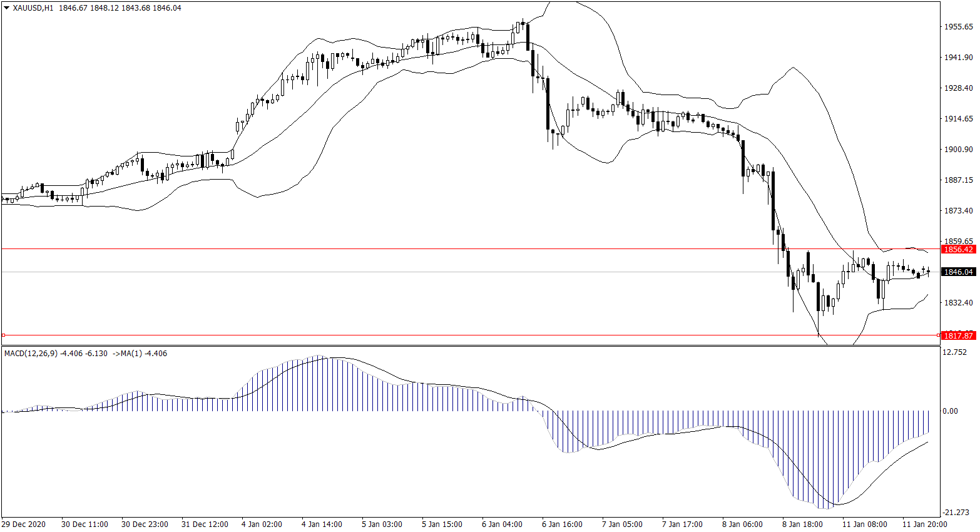Click the 12.752 MACD scale value
Viewport: 980px width, 532px height.
(954, 352)
